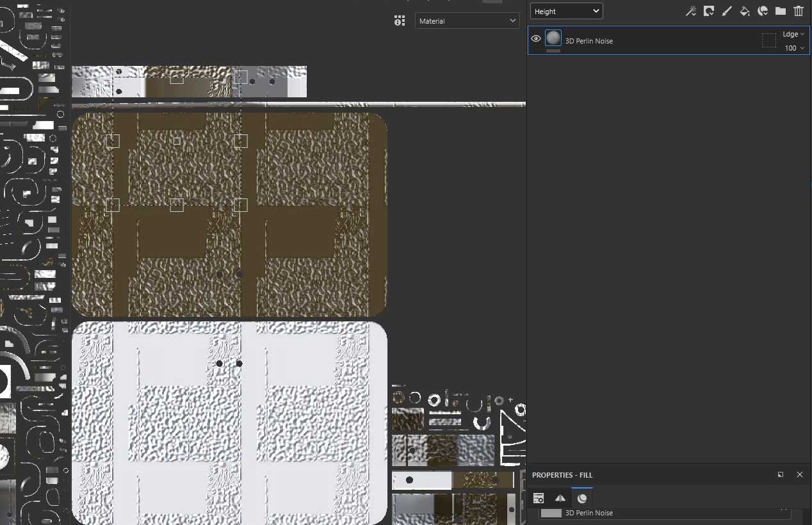Add a fill layer with bucket icon

click(x=745, y=11)
